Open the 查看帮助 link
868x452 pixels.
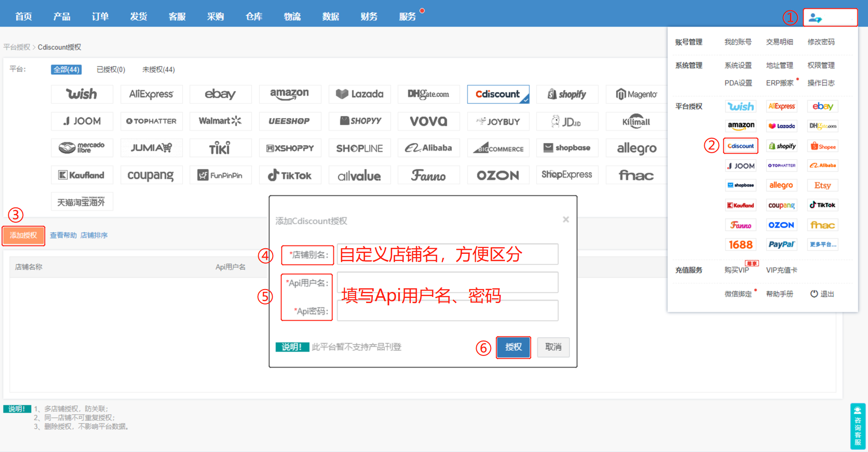pyautogui.click(x=64, y=235)
